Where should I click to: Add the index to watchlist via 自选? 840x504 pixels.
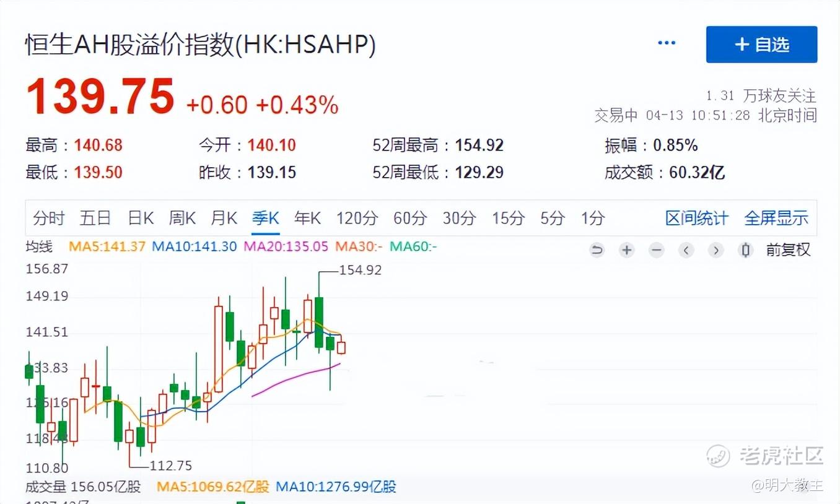pos(761,45)
